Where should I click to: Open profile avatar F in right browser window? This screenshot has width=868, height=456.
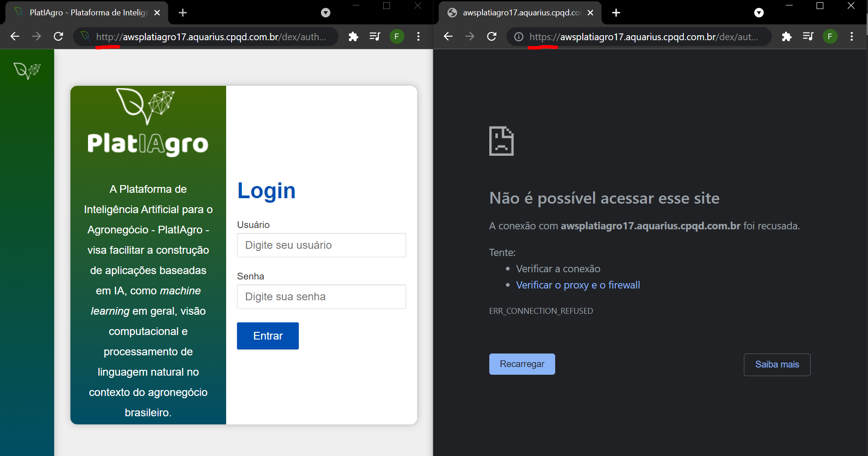pyautogui.click(x=830, y=37)
